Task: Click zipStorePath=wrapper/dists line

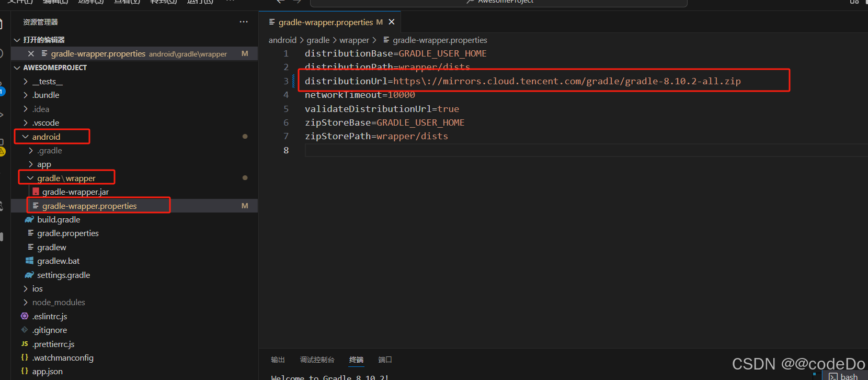Action: point(376,136)
